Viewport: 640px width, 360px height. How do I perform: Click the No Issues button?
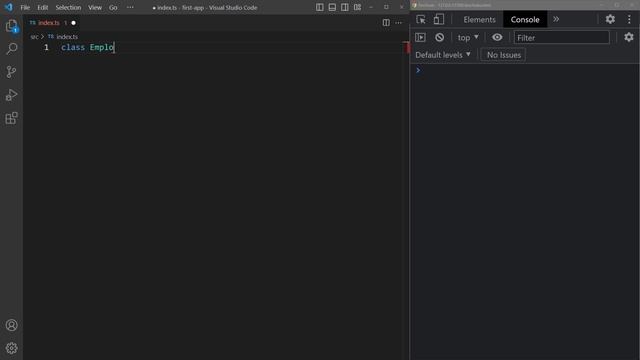coord(504,55)
